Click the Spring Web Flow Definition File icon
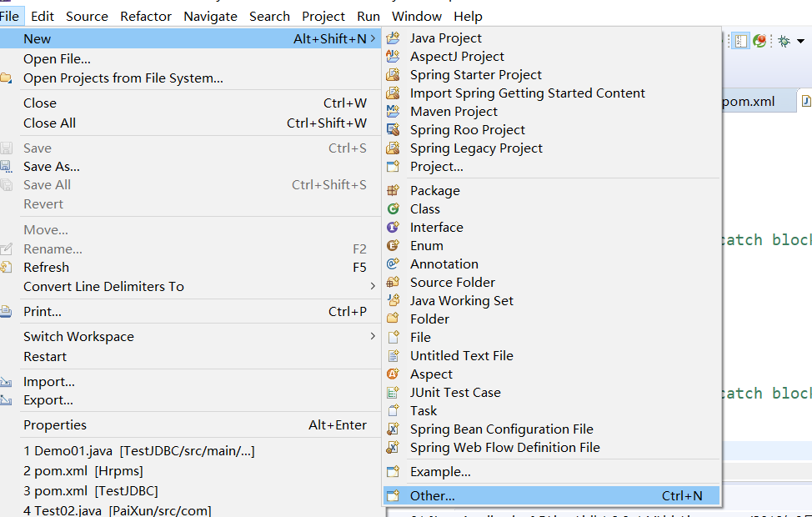 tap(393, 448)
